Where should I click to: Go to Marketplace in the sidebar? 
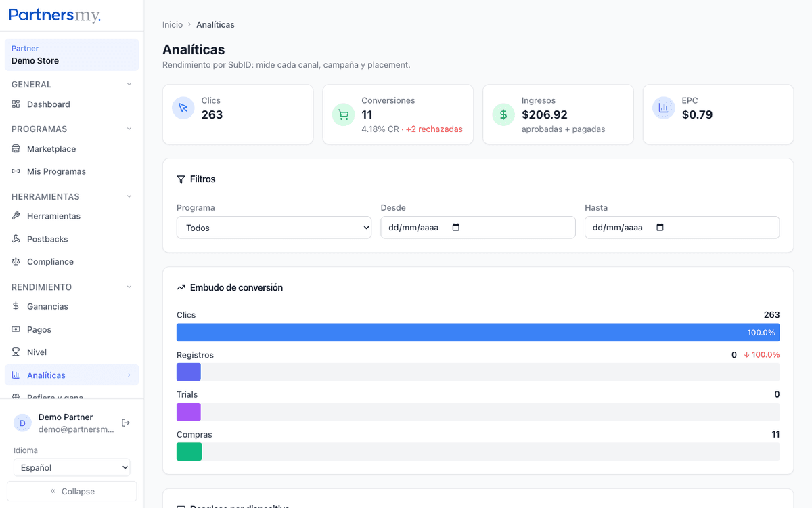coord(72,149)
